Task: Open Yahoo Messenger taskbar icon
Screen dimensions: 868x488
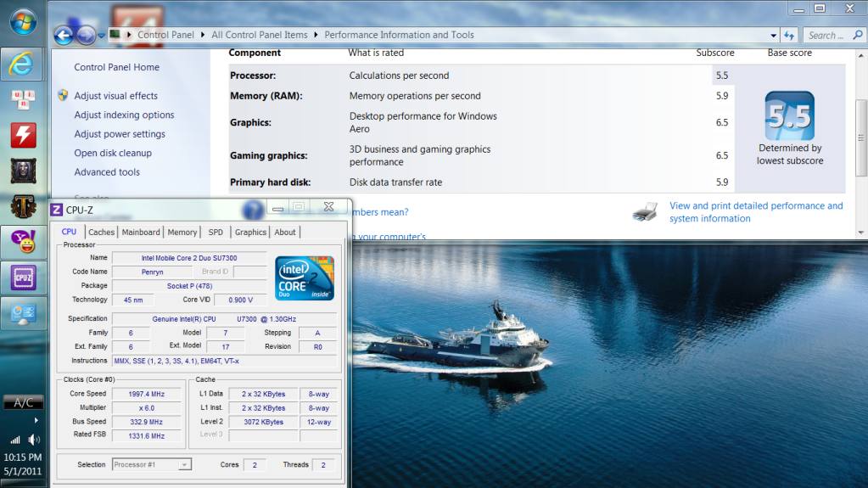Action: [23, 242]
